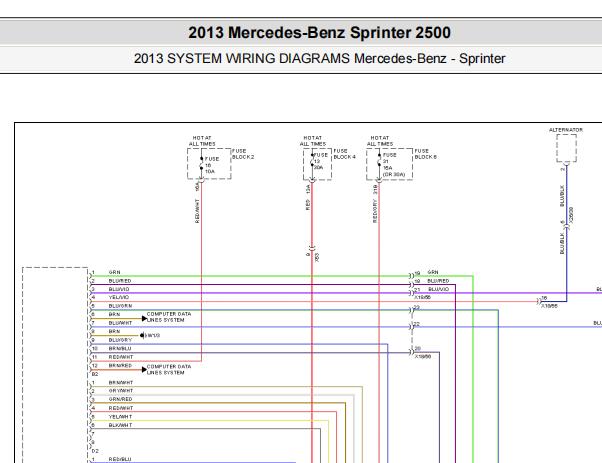Click 'GRN' label at left connector pin 1
Screen dimensions: 602x463
(x=114, y=272)
